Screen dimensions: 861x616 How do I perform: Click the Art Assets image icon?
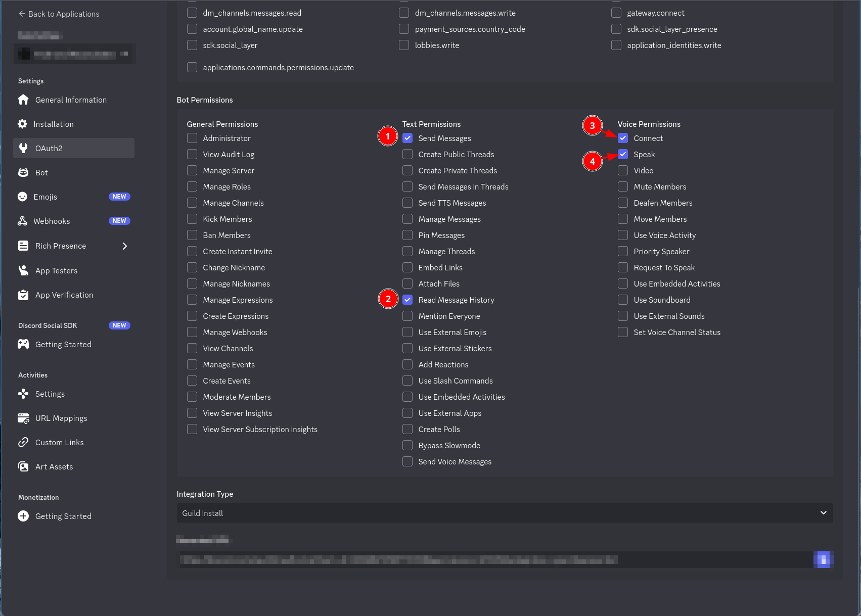point(23,466)
